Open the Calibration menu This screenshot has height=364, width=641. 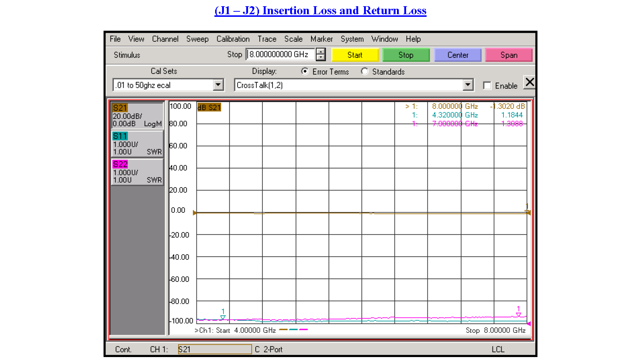(x=233, y=39)
